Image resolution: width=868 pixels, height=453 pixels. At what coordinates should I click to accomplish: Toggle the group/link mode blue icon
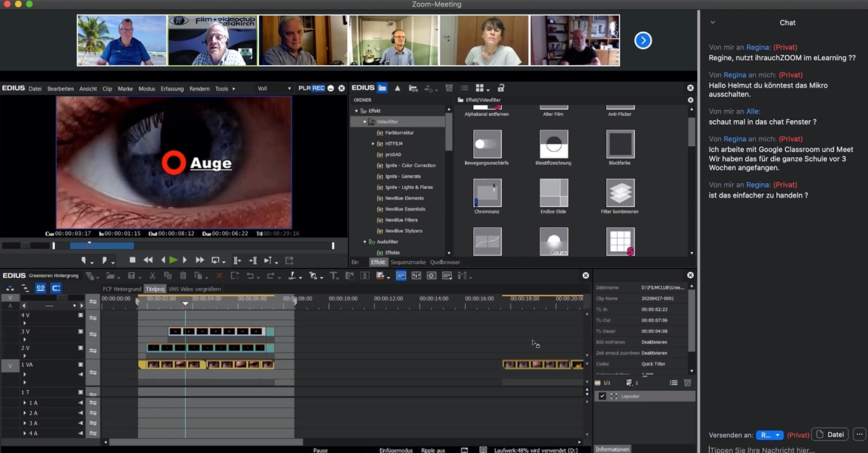pyautogui.click(x=41, y=288)
